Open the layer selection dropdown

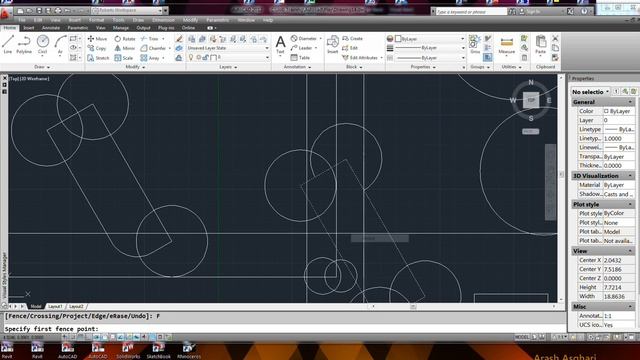click(228, 58)
